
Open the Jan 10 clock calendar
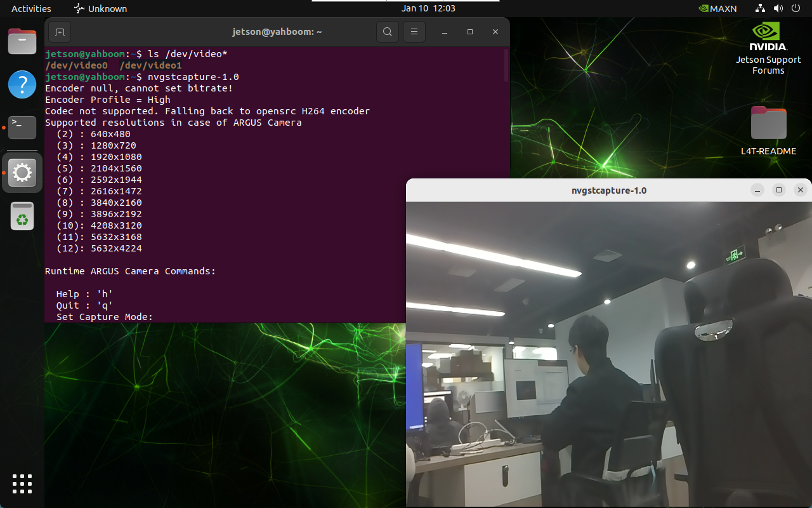[428, 8]
